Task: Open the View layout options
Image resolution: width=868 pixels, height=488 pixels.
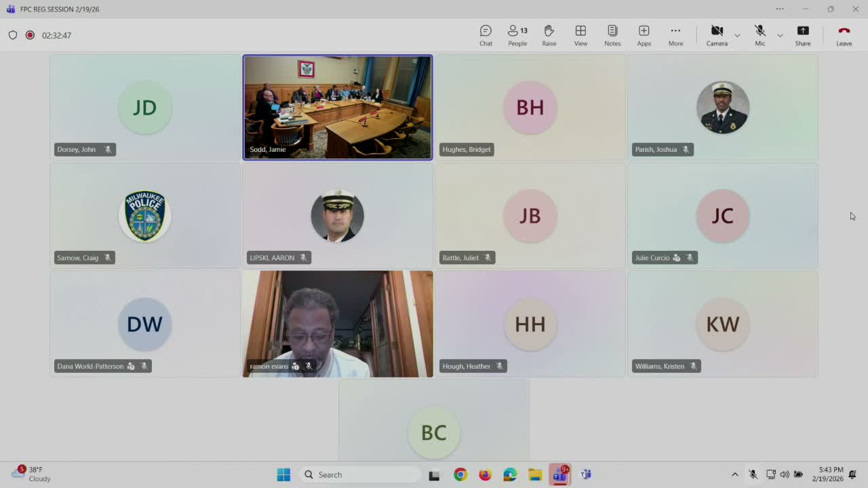Action: [x=580, y=35]
